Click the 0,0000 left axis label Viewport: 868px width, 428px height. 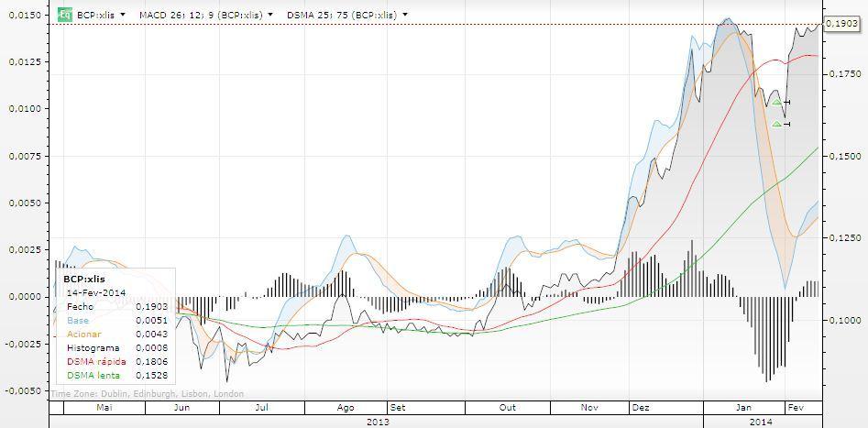25,297
